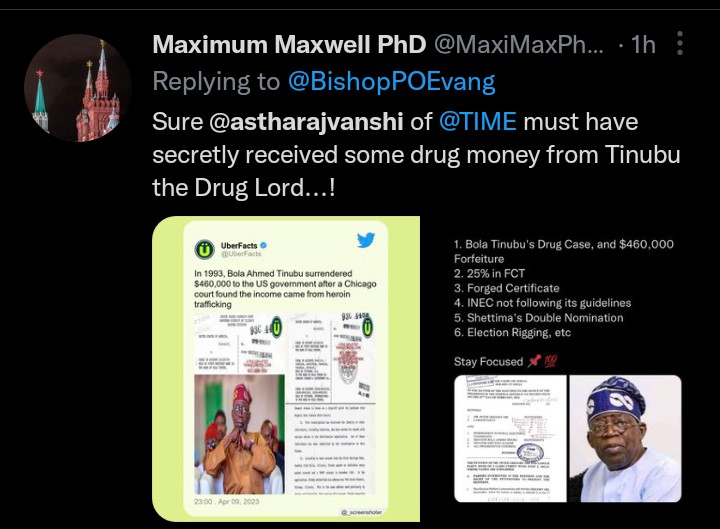This screenshot has width=720, height=529.
Task: Click the UberFacts blue verified badge
Action: tap(264, 246)
